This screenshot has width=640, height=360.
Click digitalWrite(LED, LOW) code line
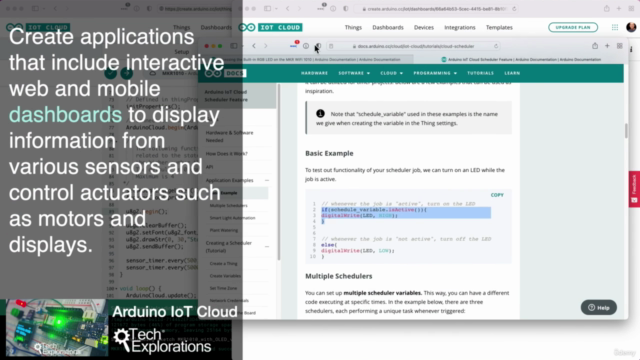click(358, 251)
